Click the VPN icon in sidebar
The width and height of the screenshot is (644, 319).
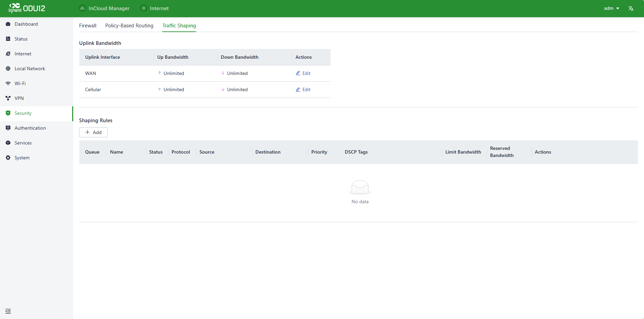point(8,98)
